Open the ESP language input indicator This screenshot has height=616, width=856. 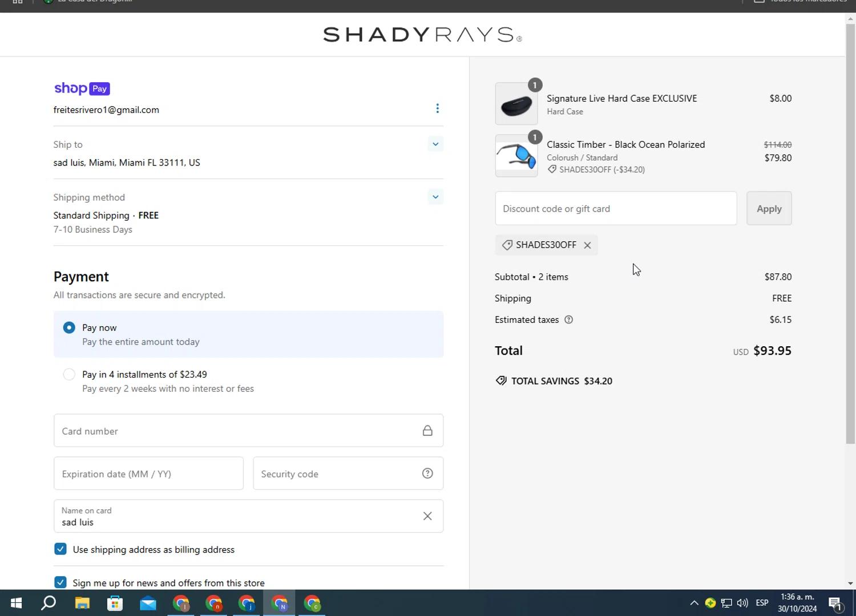[x=762, y=603]
